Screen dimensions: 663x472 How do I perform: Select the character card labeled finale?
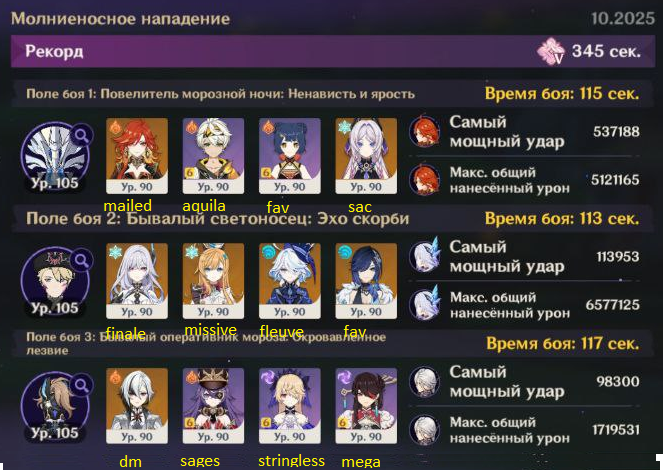pyautogui.click(x=137, y=281)
